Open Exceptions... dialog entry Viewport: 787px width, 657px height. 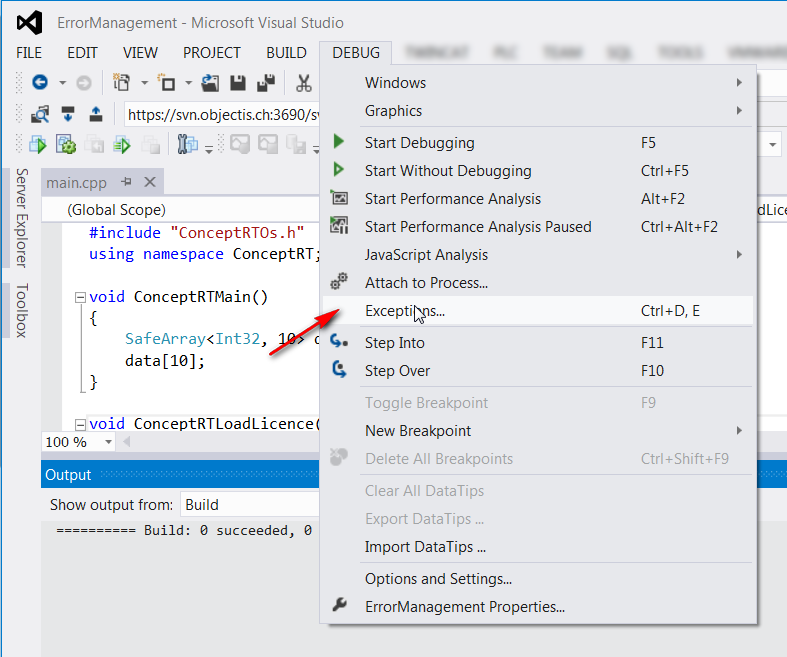click(x=538, y=311)
